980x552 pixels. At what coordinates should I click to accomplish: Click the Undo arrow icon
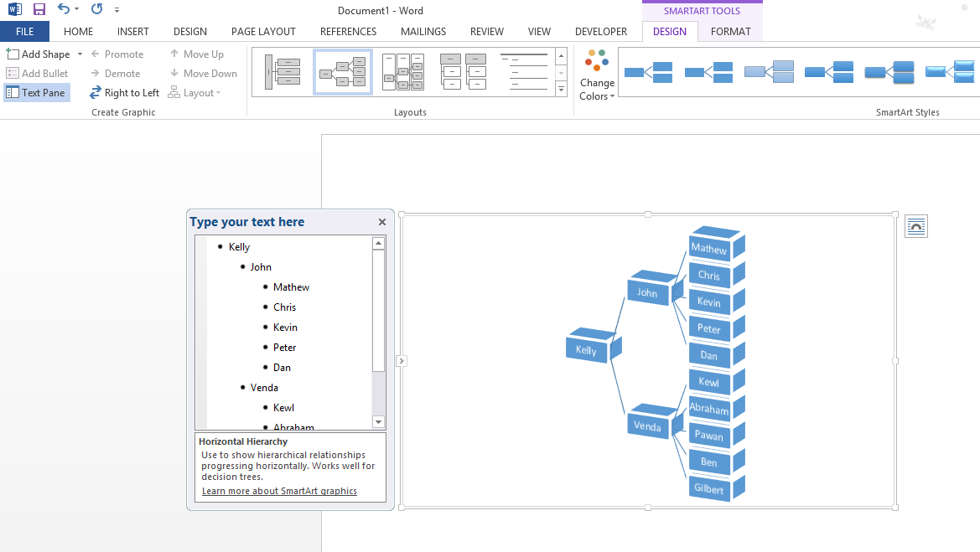tap(64, 10)
